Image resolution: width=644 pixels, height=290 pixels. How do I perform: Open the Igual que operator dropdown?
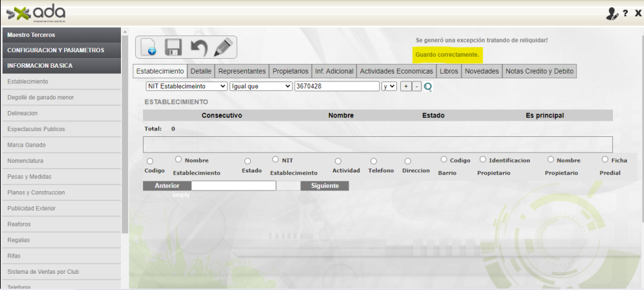261,86
